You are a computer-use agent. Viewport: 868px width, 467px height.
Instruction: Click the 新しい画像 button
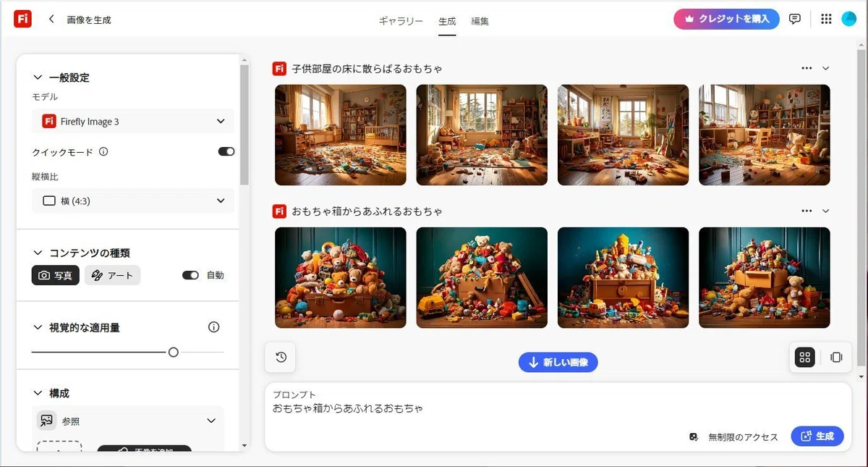(558, 362)
